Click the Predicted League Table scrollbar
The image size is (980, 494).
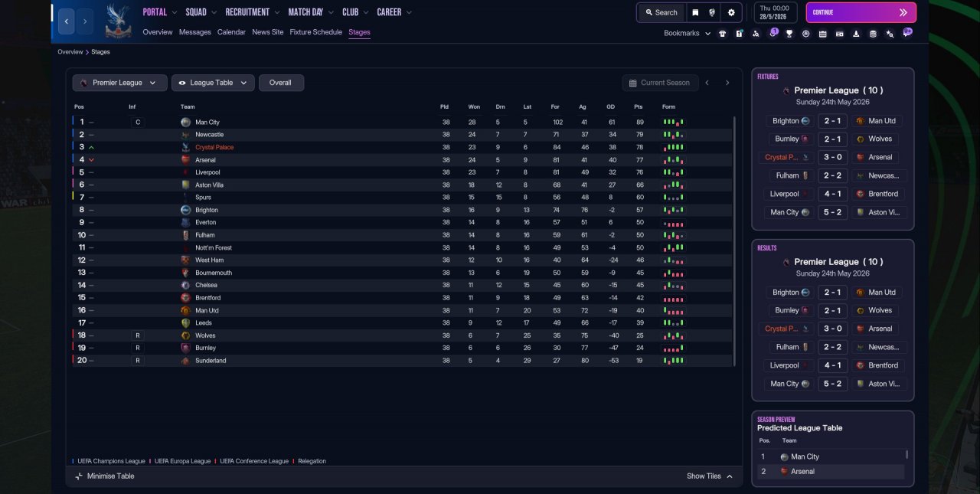pyautogui.click(x=907, y=454)
